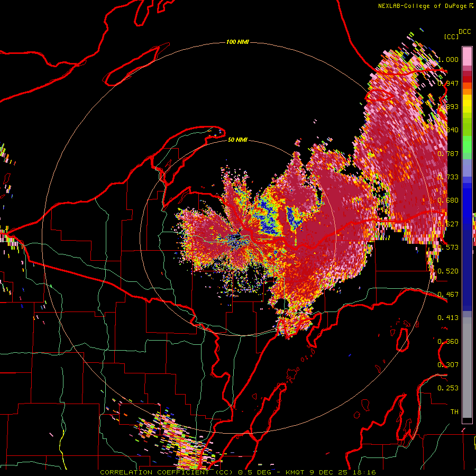This screenshot has height=476, width=476.
Task: Click the "100 NMI" range ring label
Action: (x=237, y=42)
